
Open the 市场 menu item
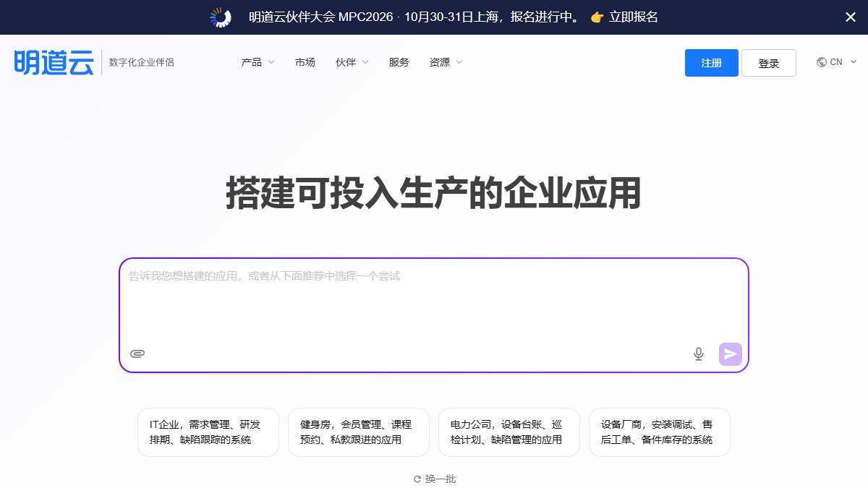[x=305, y=62]
